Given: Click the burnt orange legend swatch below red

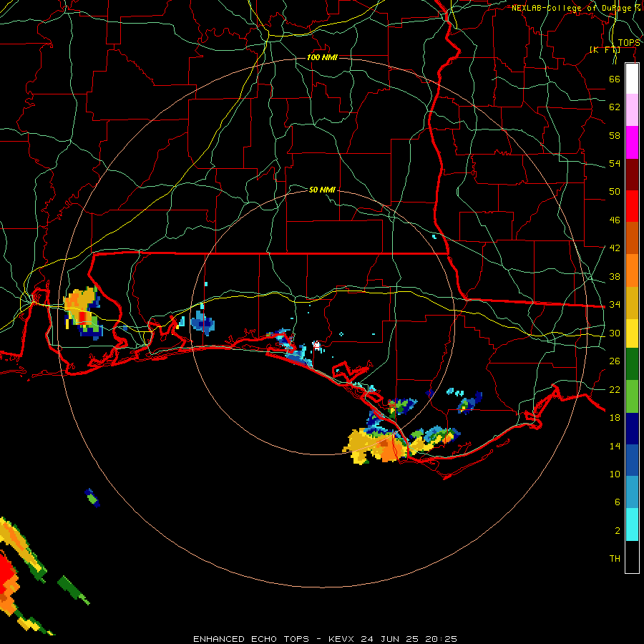Looking at the screenshot, I should pyautogui.click(x=632, y=238).
